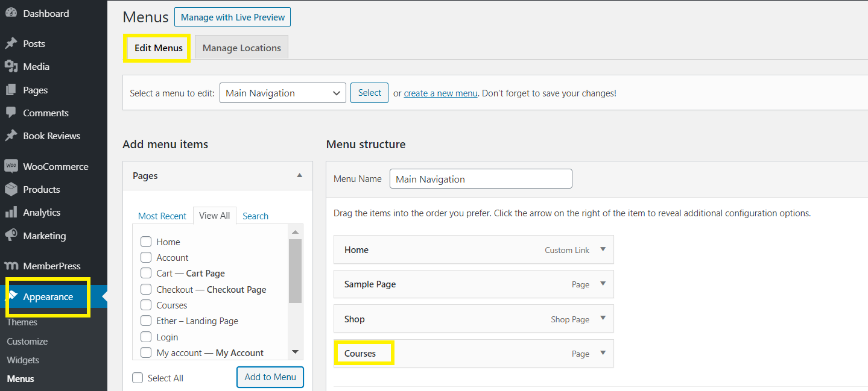
Task: Click the Dashboard menu label
Action: (46, 13)
